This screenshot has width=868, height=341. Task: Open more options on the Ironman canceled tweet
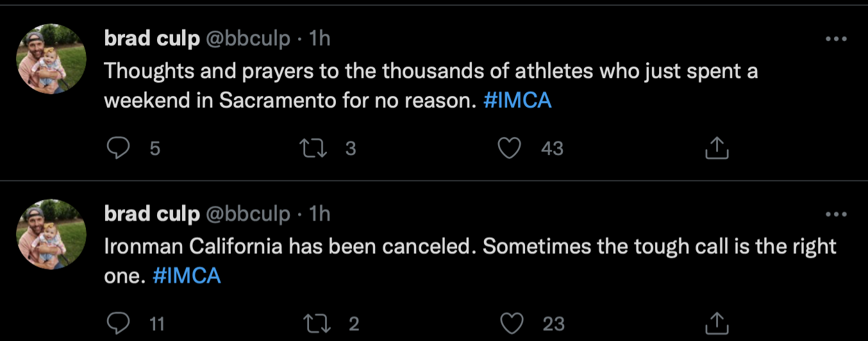tap(836, 214)
